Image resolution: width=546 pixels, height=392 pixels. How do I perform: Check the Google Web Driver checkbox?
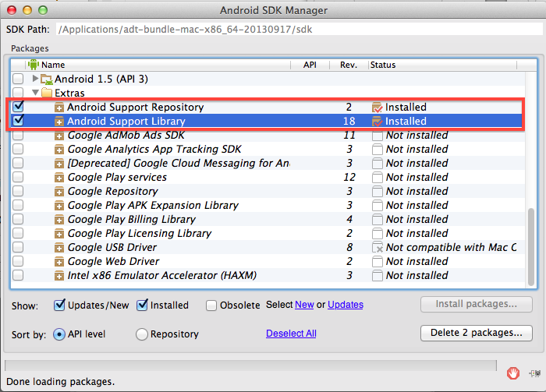(18, 261)
